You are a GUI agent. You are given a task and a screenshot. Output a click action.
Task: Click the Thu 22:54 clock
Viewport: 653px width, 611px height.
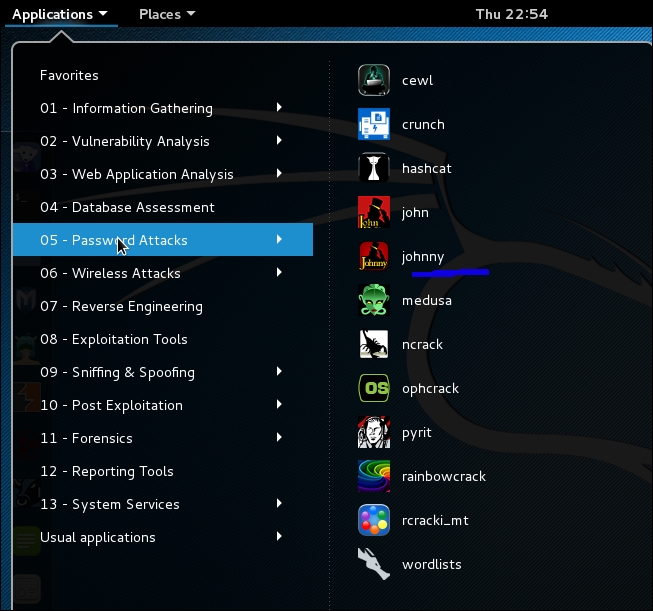click(512, 14)
